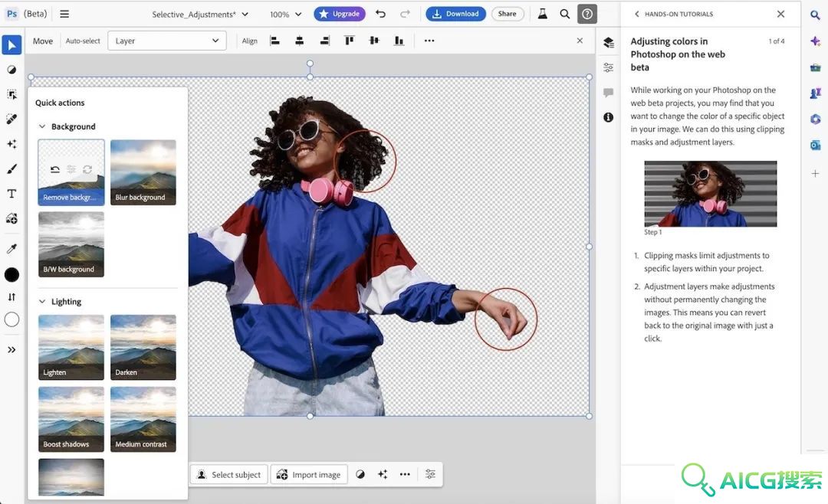Open contextual bar properties sliders icon
828x504 pixels.
(x=430, y=474)
